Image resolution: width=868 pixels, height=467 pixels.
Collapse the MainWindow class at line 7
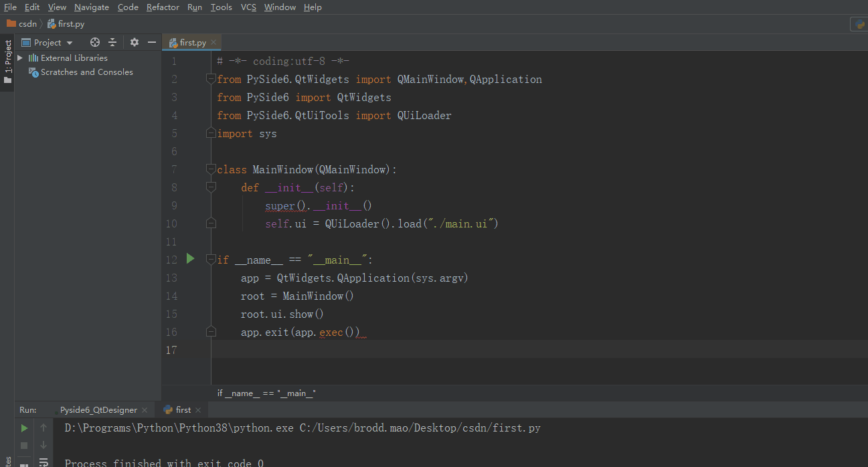211,169
